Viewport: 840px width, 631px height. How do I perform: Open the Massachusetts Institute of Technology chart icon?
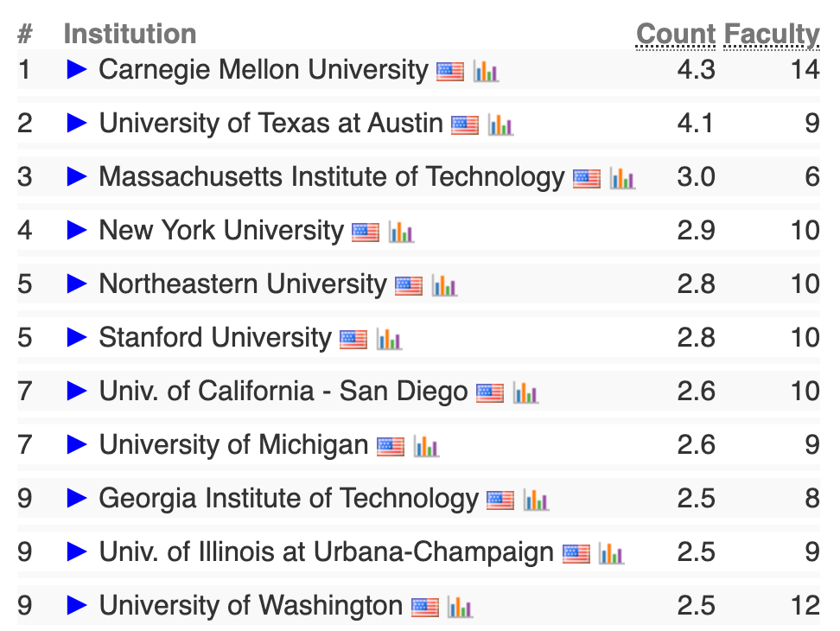point(622,178)
